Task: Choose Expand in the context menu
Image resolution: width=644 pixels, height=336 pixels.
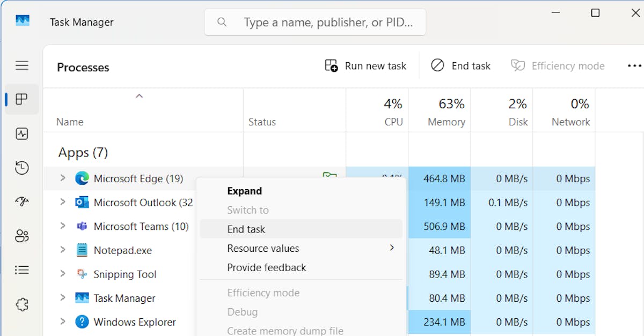Action: [301, 191]
